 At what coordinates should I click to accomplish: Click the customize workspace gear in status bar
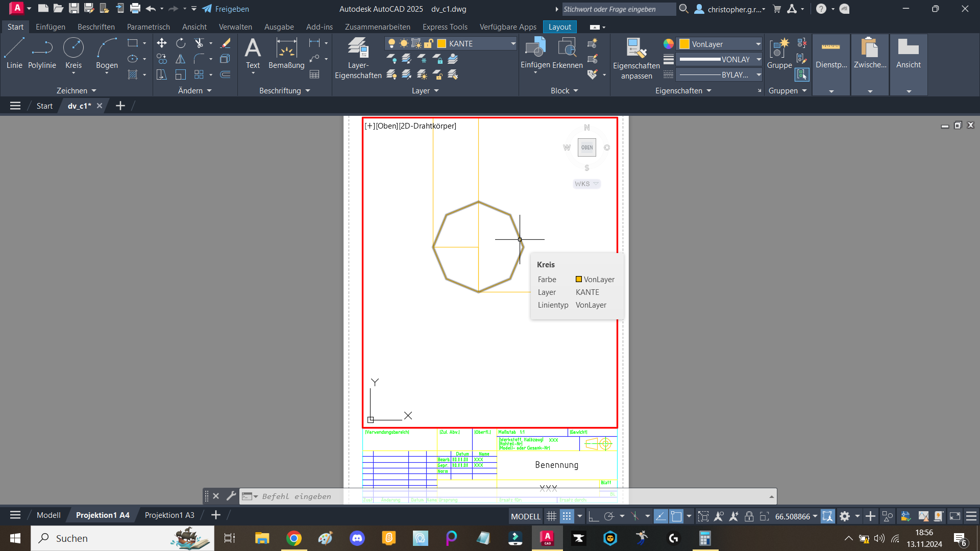845,516
